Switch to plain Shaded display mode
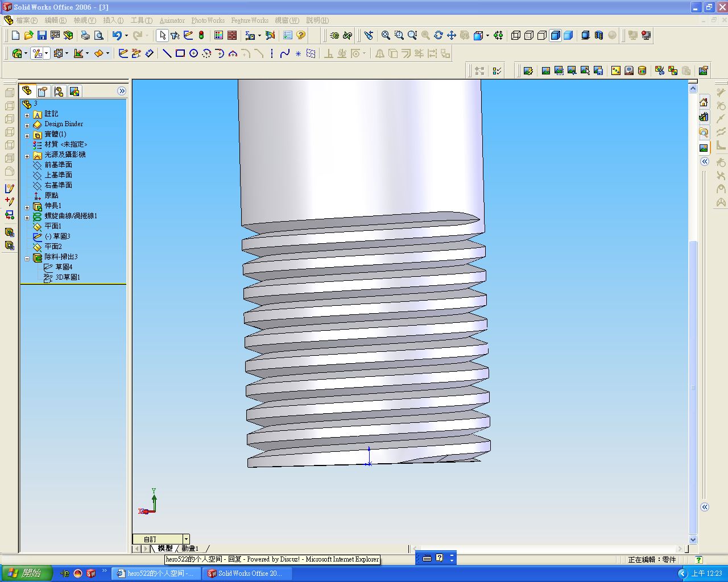 pos(568,35)
